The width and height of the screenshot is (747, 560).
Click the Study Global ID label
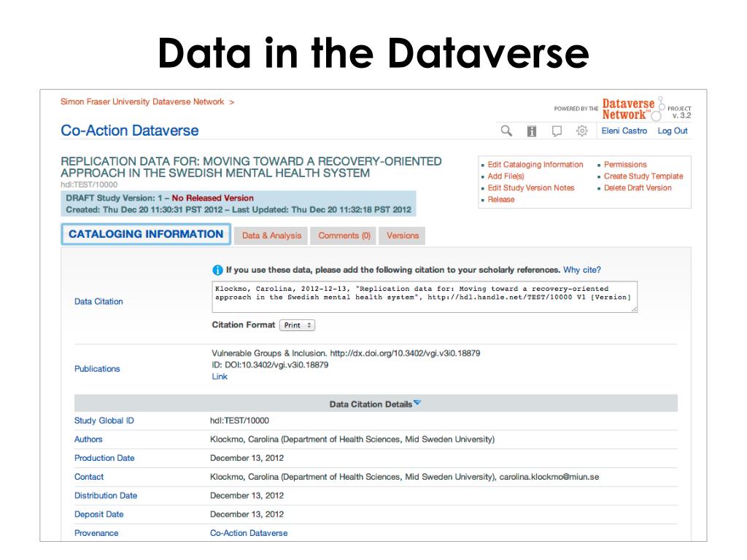click(104, 421)
